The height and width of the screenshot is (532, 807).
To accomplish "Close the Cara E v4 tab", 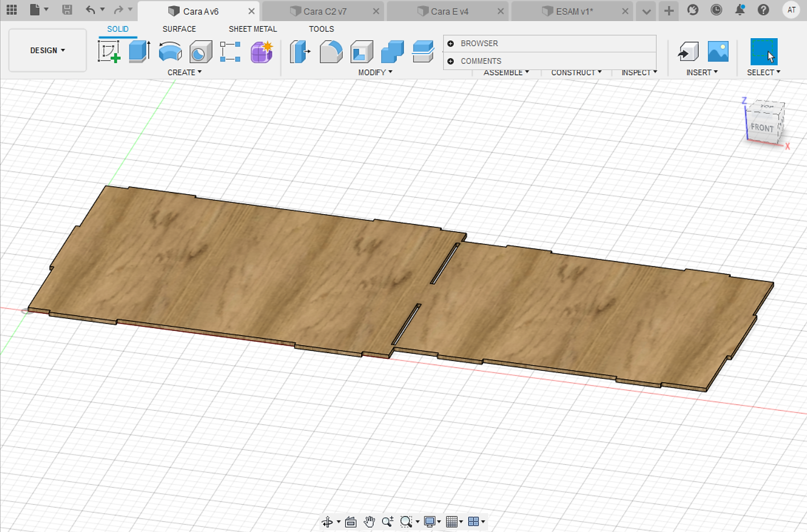I will click(x=501, y=11).
